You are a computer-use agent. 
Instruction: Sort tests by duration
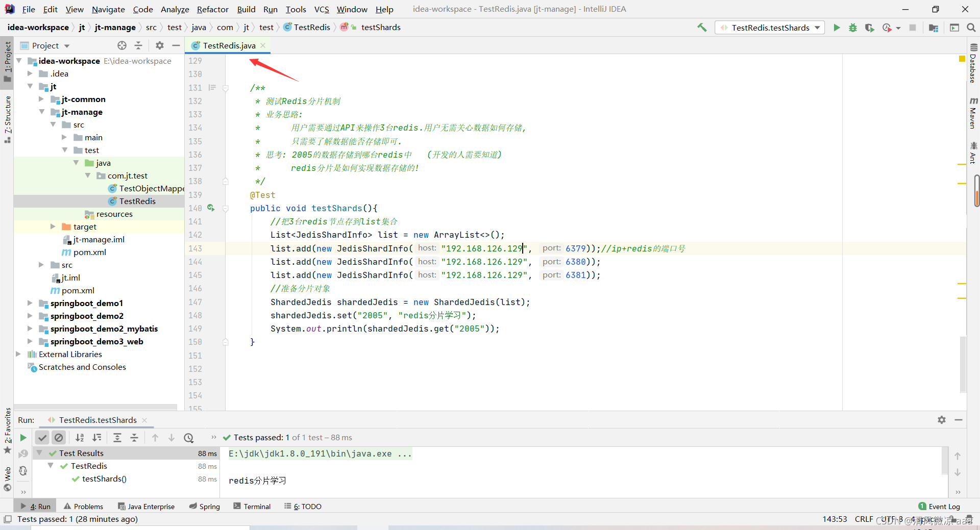96,438
